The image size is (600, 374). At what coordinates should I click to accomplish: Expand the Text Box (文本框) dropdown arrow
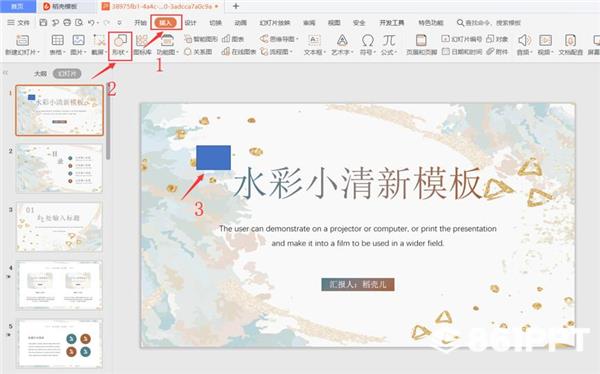pyautogui.click(x=324, y=52)
